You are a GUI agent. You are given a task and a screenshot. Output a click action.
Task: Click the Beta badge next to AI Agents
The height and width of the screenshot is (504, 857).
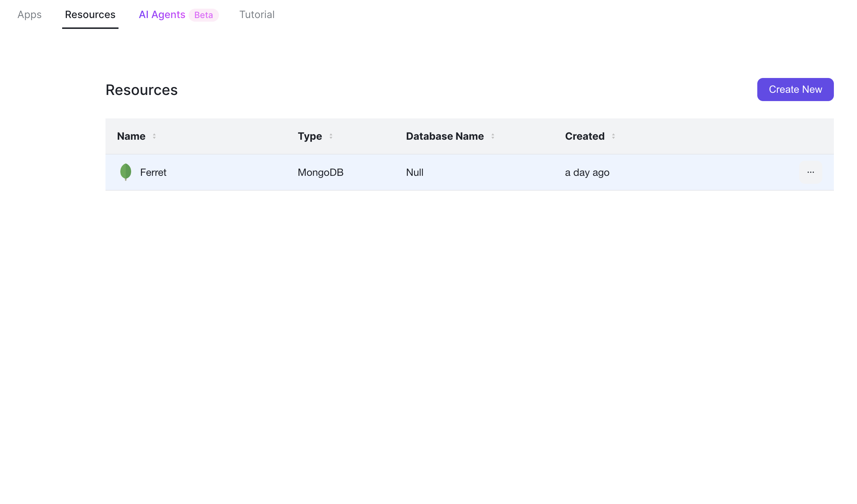point(203,15)
